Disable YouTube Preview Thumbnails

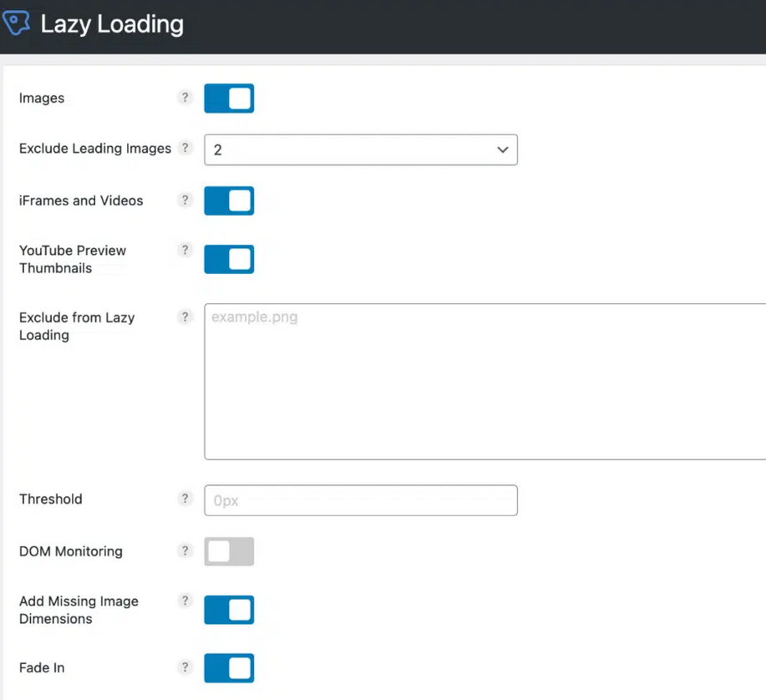pos(229,259)
